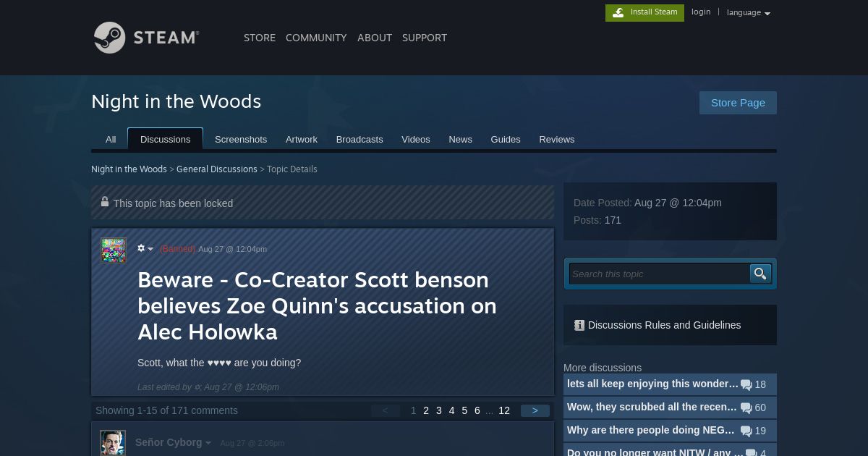Click the next page arrow button
The width and height of the screenshot is (868, 456).
point(535,410)
